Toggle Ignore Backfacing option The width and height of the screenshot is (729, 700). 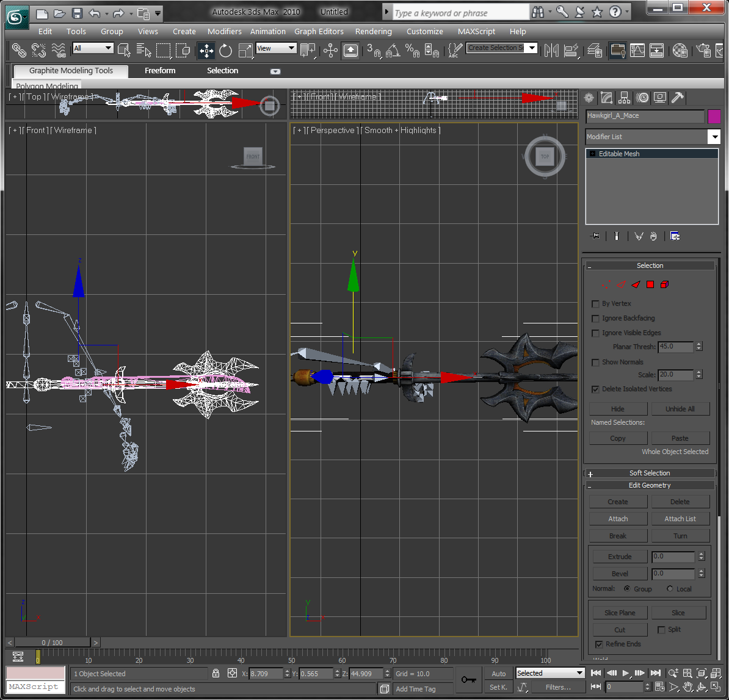[595, 318]
